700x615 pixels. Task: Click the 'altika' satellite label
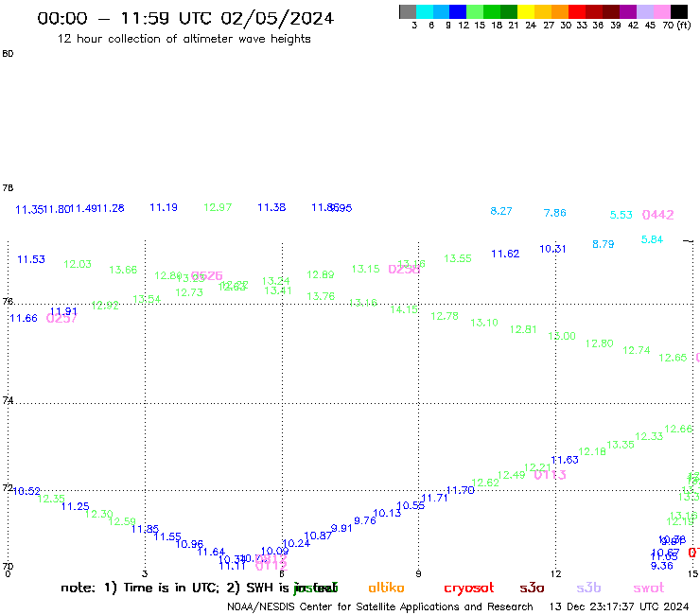386,588
